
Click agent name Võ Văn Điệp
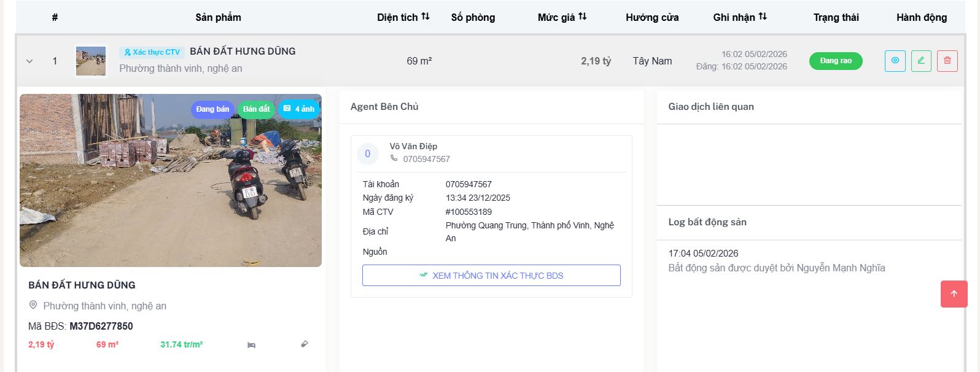pyautogui.click(x=413, y=146)
